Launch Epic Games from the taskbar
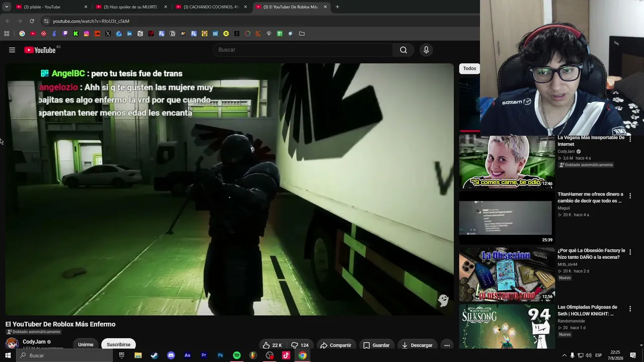 [x=122, y=355]
